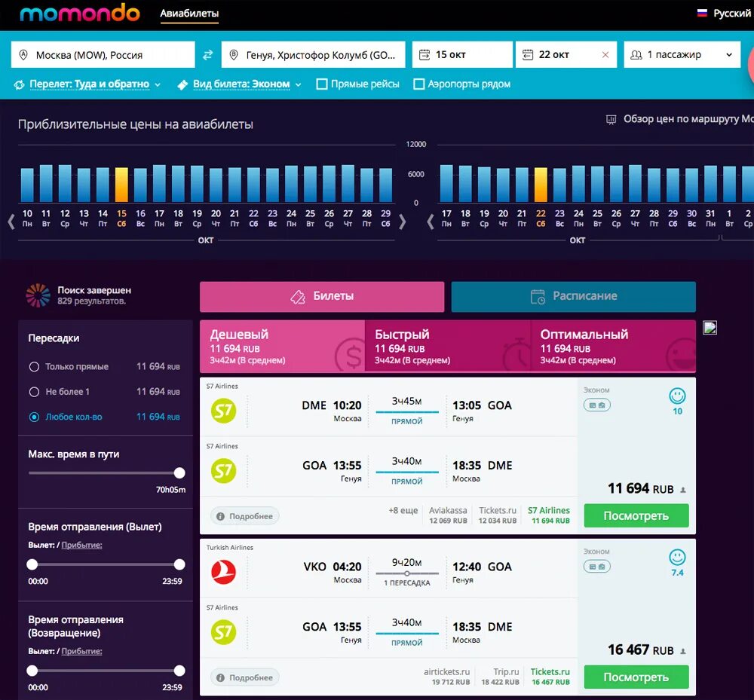Click Прибытие link under Возвращение time
The width and height of the screenshot is (754, 700).
point(81,651)
